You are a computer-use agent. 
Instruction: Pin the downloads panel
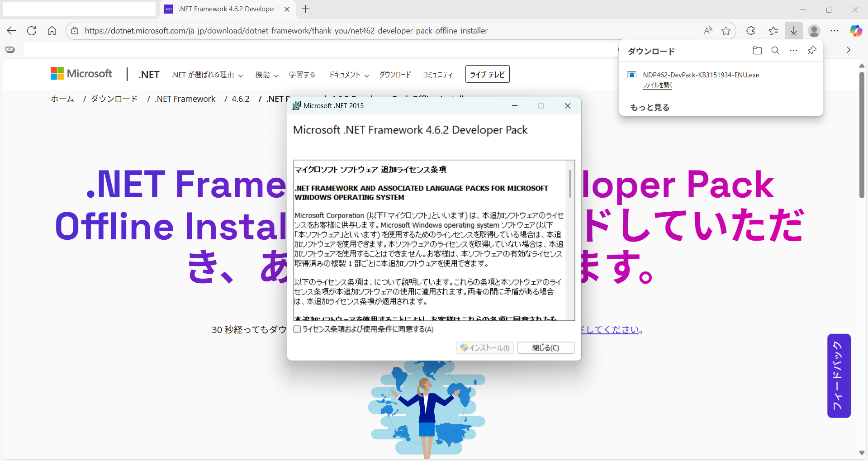812,51
